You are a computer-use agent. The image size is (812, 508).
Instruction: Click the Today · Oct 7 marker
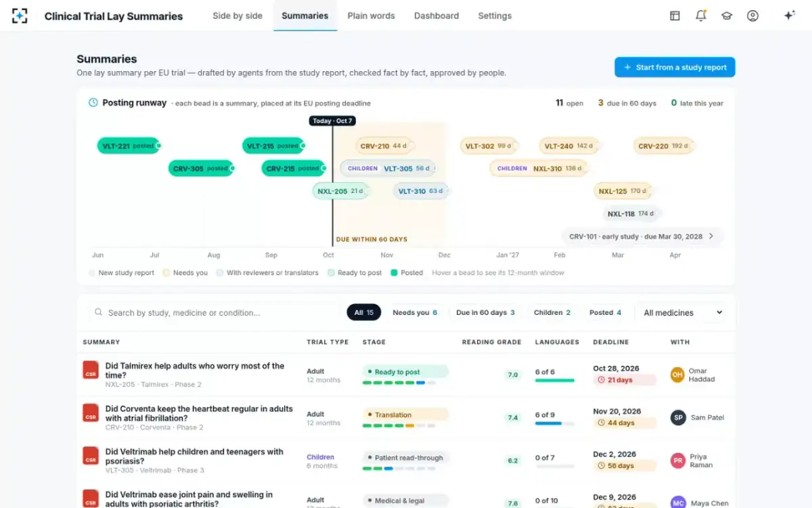coord(332,121)
